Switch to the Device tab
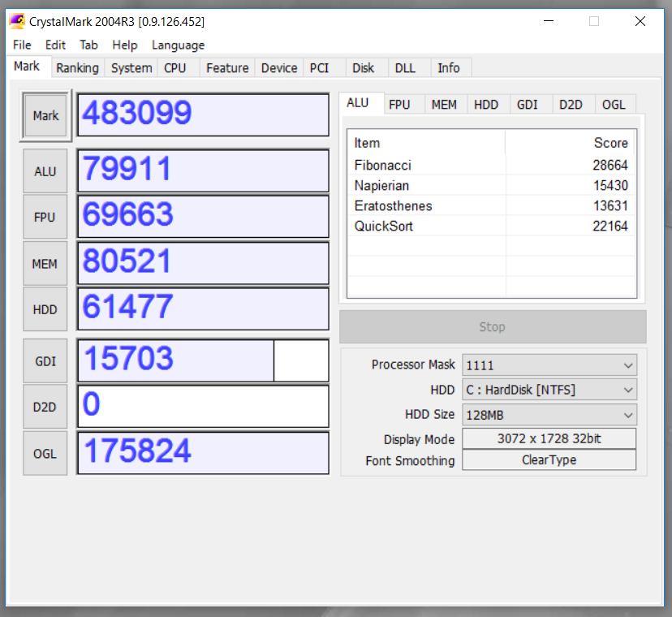Viewport: 672px width, 617px height. point(279,67)
